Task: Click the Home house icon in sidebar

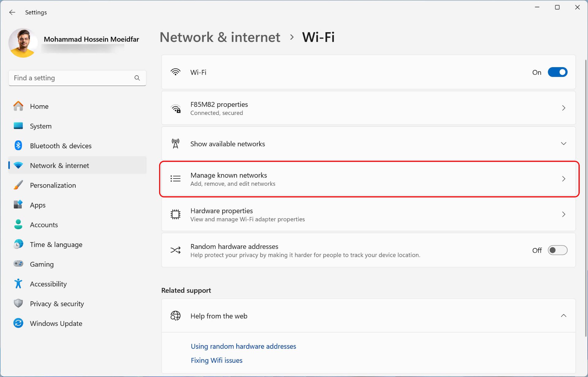Action: coord(18,106)
